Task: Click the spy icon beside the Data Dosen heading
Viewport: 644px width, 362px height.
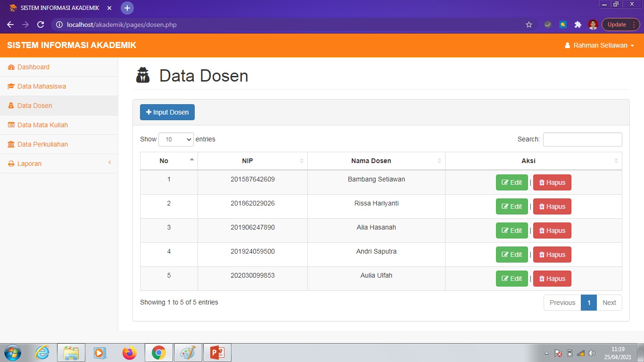Action: point(143,74)
